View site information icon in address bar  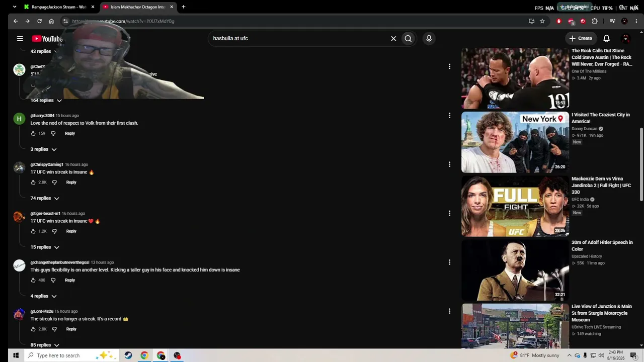(x=65, y=21)
